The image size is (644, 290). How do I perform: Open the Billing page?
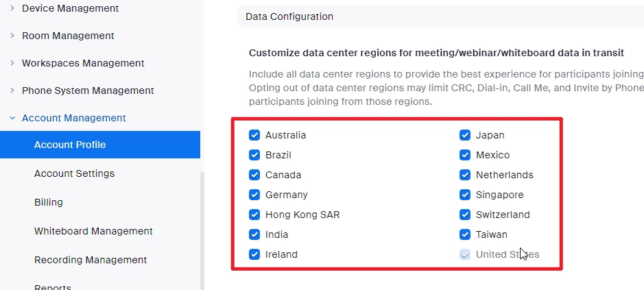click(x=49, y=202)
